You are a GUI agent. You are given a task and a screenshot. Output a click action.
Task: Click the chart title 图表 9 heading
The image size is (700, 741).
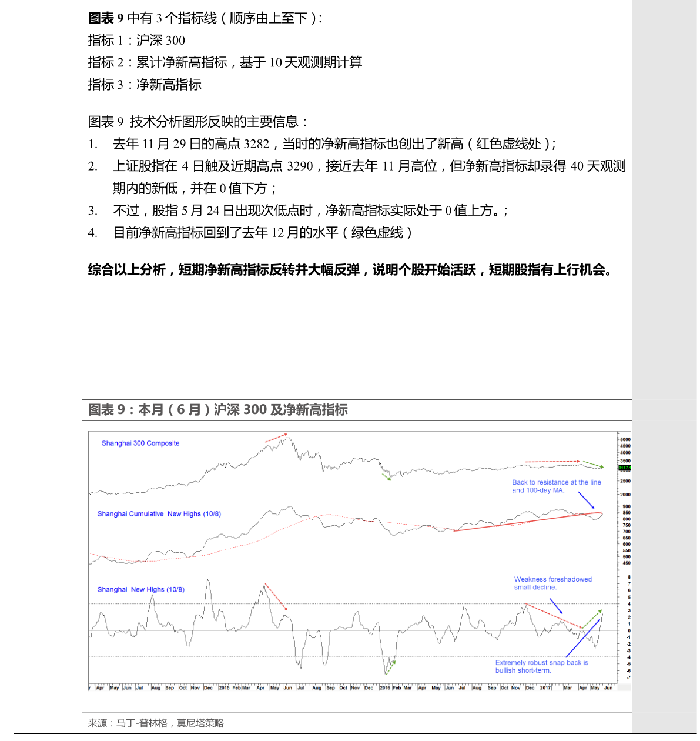217,410
